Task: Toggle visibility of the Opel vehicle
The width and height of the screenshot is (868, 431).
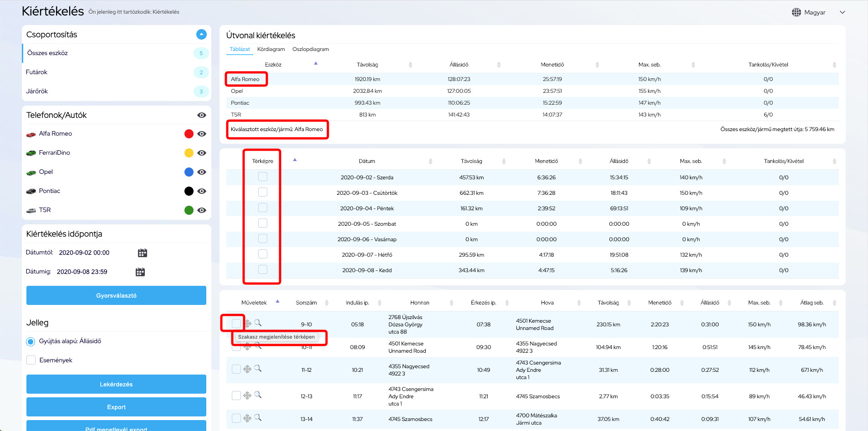Action: tap(202, 172)
